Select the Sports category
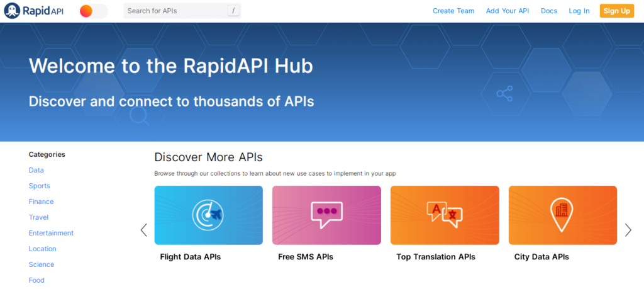 click(x=40, y=186)
